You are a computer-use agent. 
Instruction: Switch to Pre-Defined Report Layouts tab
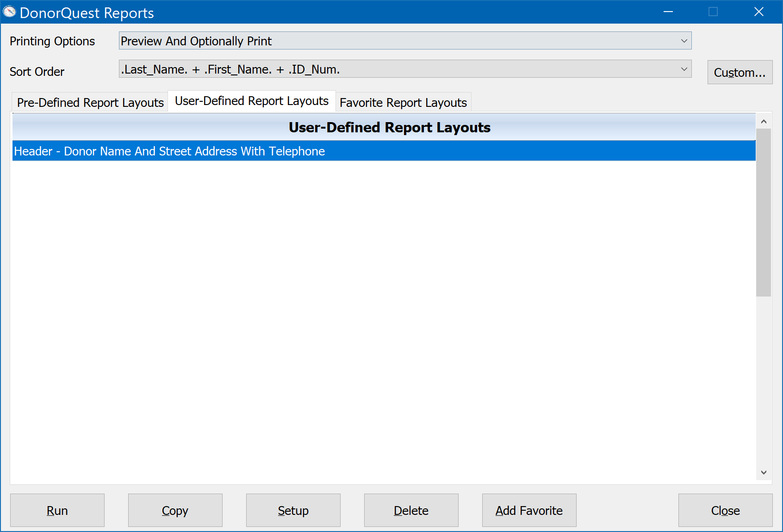coord(90,102)
